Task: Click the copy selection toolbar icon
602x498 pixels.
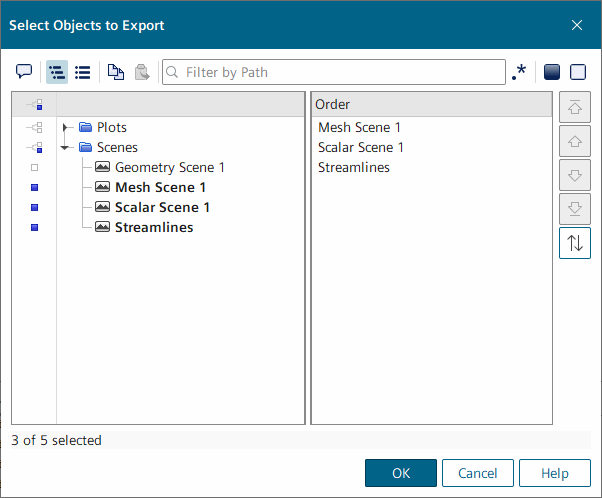Action: point(116,72)
